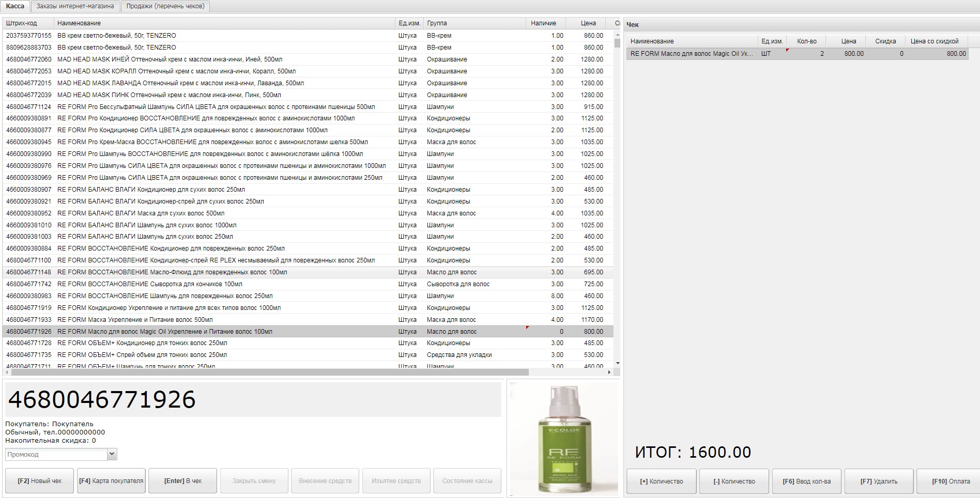Click the product list's horizontal scrollbar thumb
The height and width of the screenshot is (498, 980).
[x=270, y=372]
